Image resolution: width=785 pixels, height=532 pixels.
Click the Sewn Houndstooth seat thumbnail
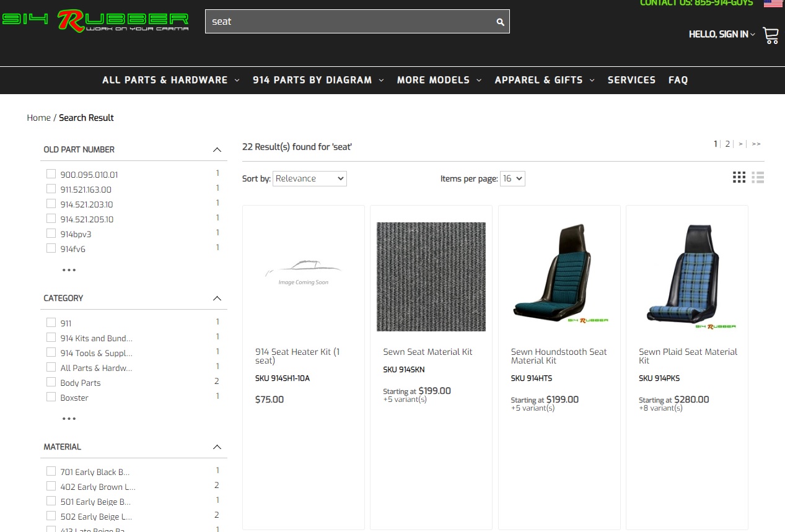click(x=559, y=276)
